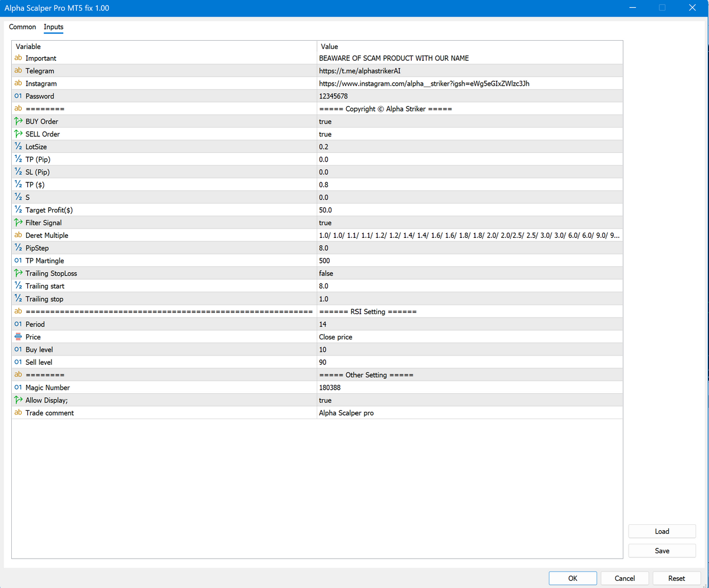Edit the Deret Multiple value list
This screenshot has height=588, width=709.
tap(470, 236)
